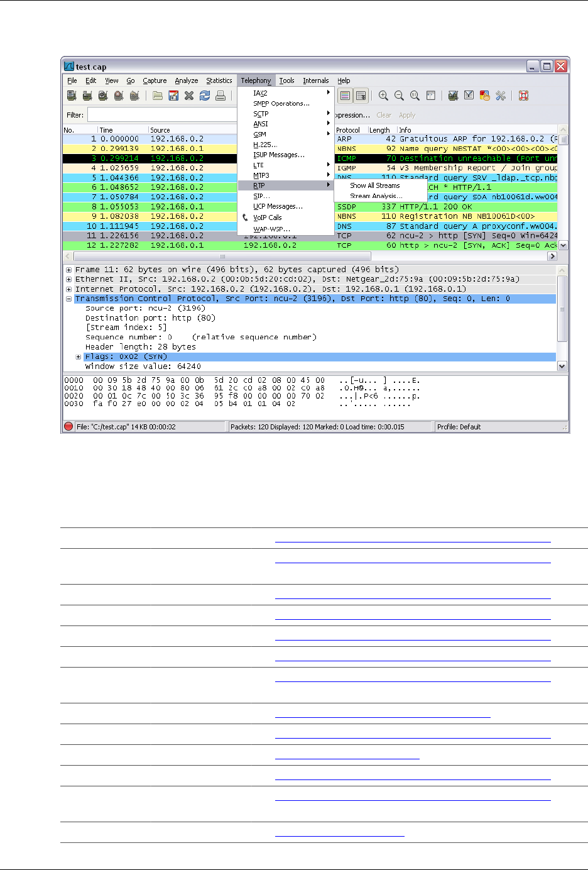588x870 pixels.
Task: Select Show All Streams in RTP submenu
Action: click(381, 185)
